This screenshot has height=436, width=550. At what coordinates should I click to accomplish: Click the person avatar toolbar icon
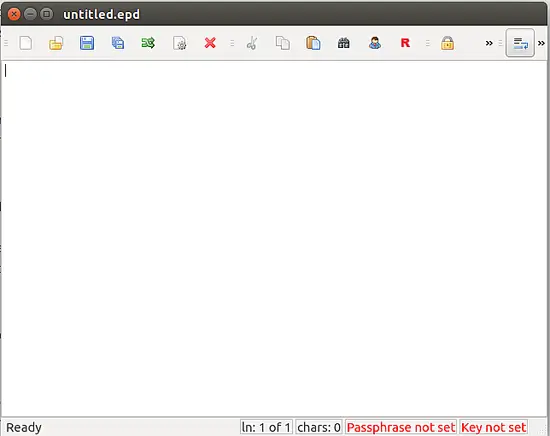click(x=375, y=43)
